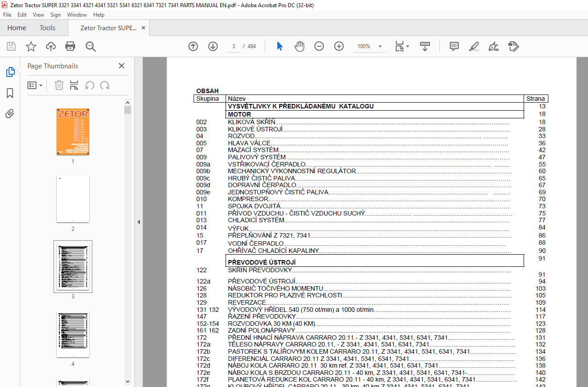Upload the file to cloud
This screenshot has height=387, width=588.
(50, 46)
